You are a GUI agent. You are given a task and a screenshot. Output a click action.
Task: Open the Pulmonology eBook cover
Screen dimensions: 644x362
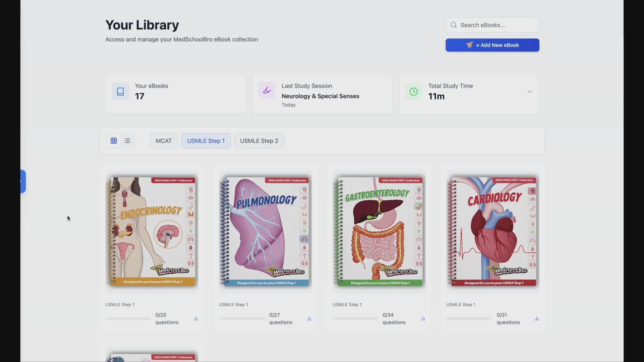tap(265, 231)
